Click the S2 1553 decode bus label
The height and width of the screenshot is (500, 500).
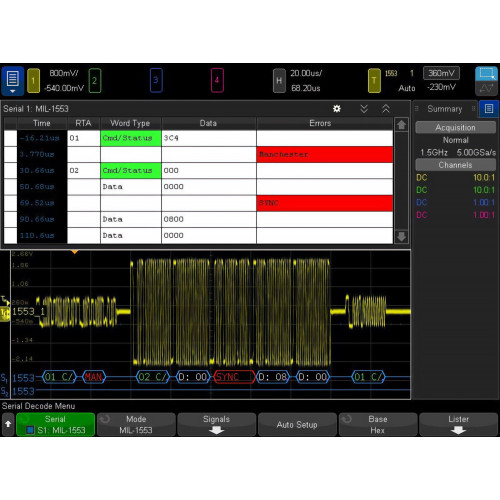tap(18, 391)
